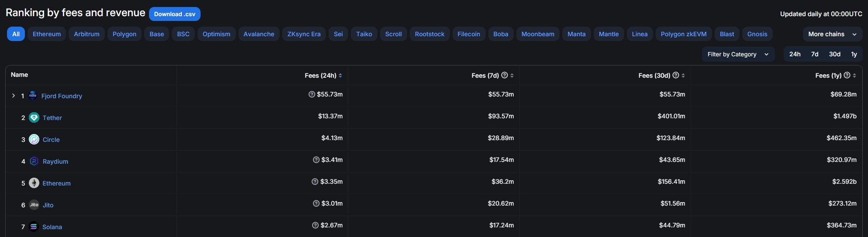
Task: Switch time range to 1y
Action: pyautogui.click(x=854, y=54)
